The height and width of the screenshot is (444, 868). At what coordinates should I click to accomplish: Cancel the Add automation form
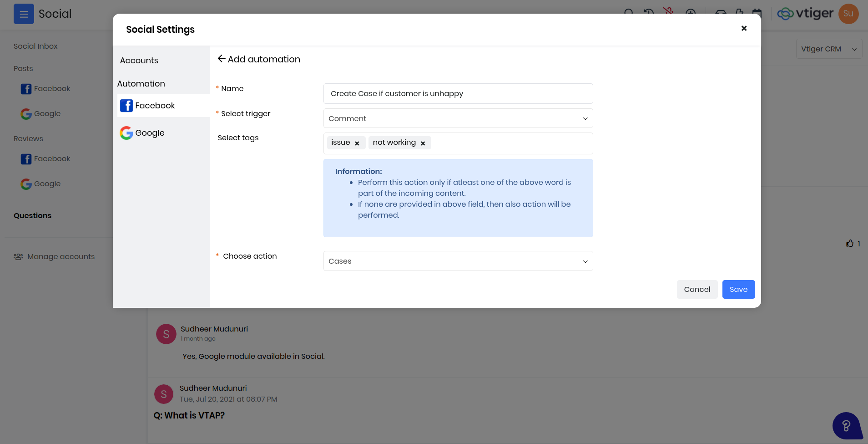pyautogui.click(x=697, y=289)
